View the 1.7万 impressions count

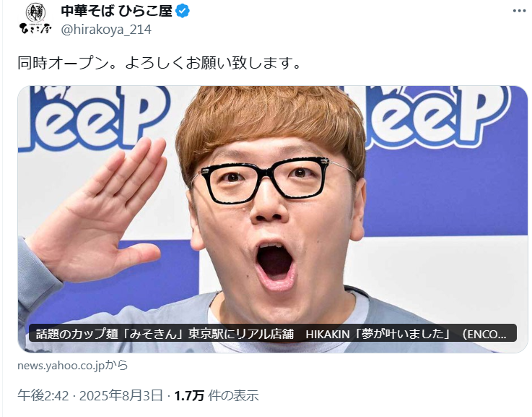[189, 395]
